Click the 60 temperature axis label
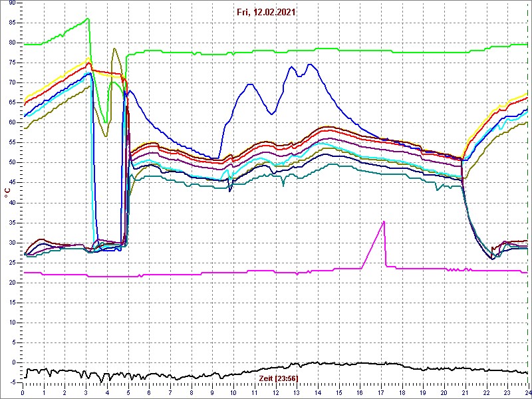The height and width of the screenshot is (399, 532). 12,123
